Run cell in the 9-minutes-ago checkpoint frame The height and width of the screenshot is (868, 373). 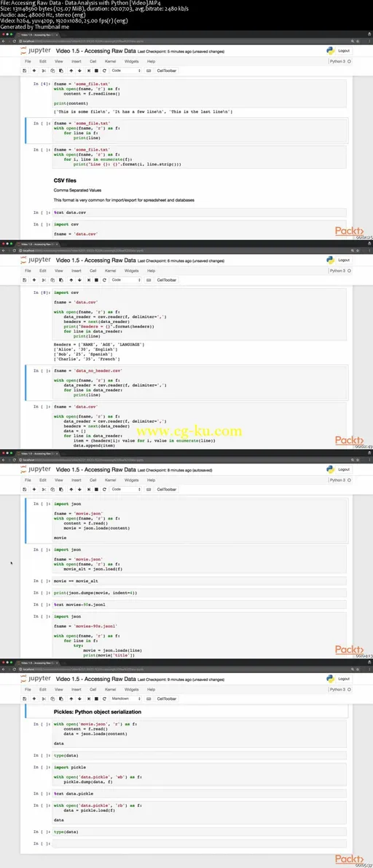tap(88, 698)
